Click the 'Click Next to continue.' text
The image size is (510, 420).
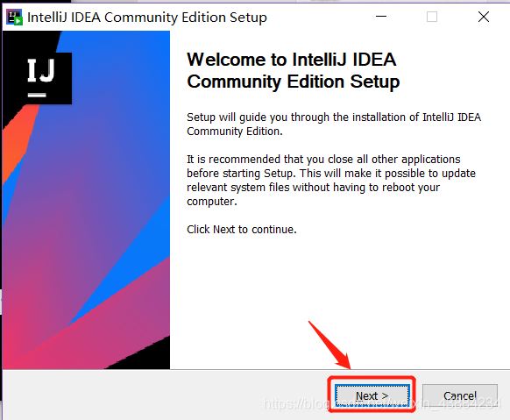[x=242, y=230]
